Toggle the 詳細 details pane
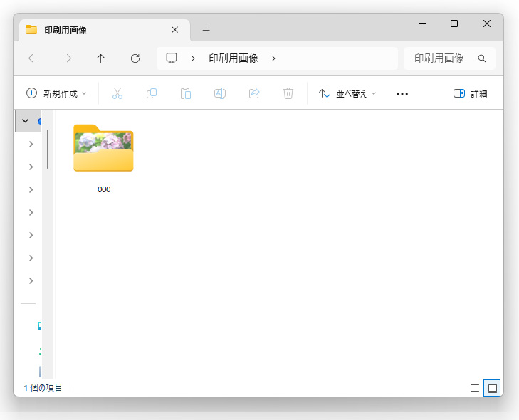This screenshot has height=420, width=519. [470, 93]
